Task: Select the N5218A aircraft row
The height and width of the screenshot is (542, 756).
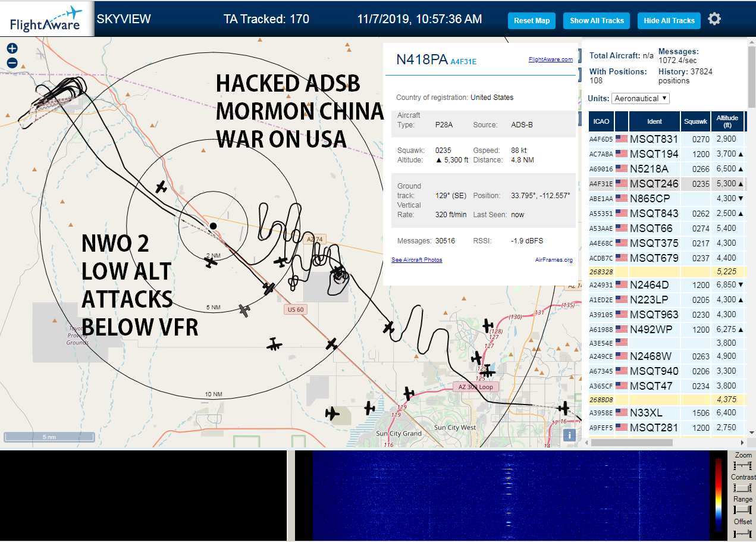Action: (667, 169)
